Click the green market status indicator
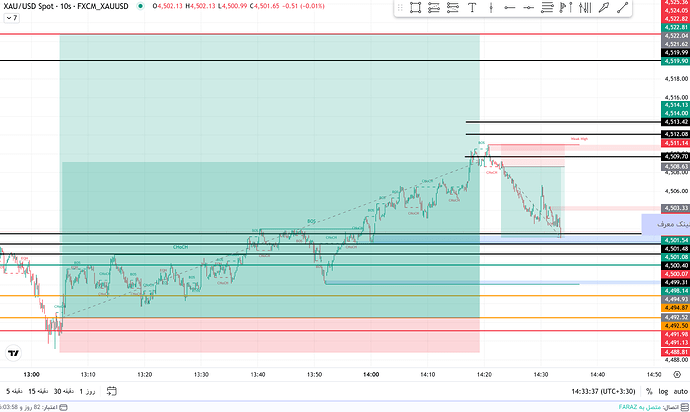This screenshot has height=412, width=690. pyautogui.click(x=140, y=6)
